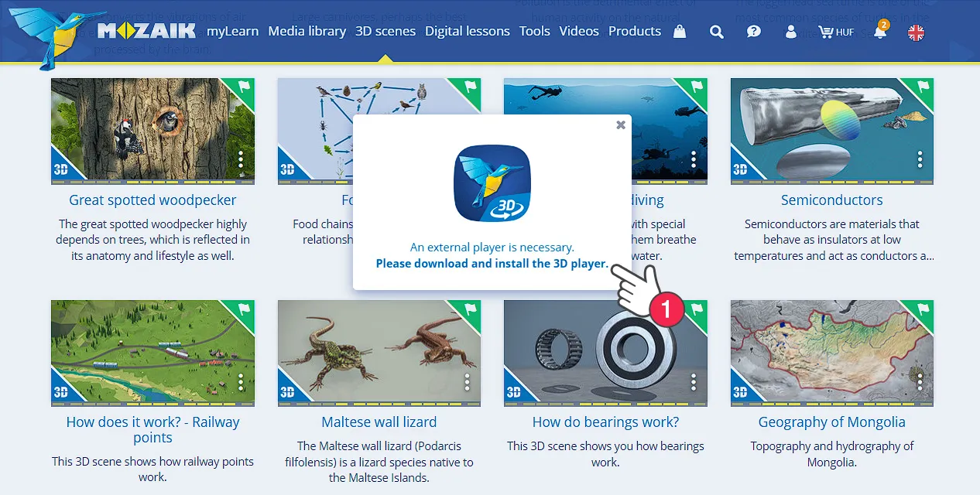Screen dimensions: 980x495
Task: Select Digital lessons in navigation
Action: pyautogui.click(x=467, y=32)
